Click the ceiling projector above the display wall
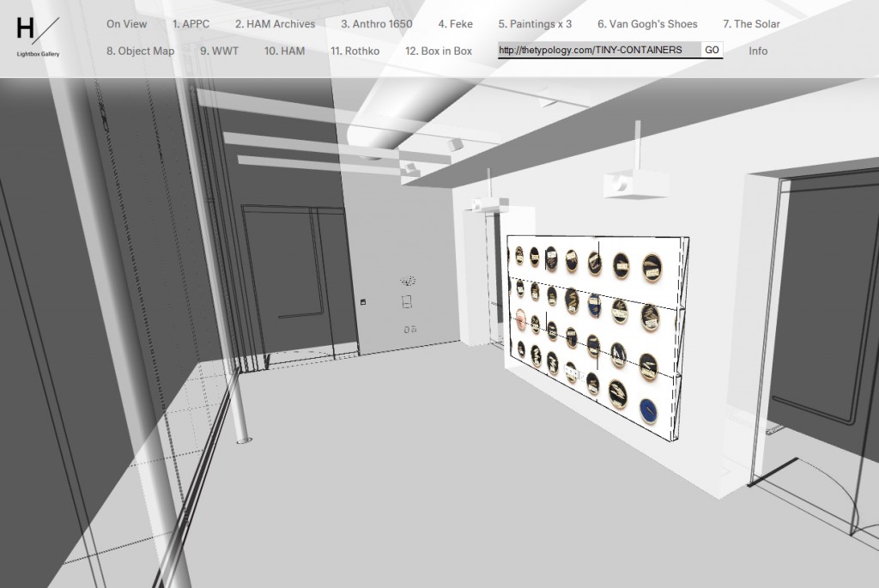Image resolution: width=879 pixels, height=588 pixels. [623, 182]
